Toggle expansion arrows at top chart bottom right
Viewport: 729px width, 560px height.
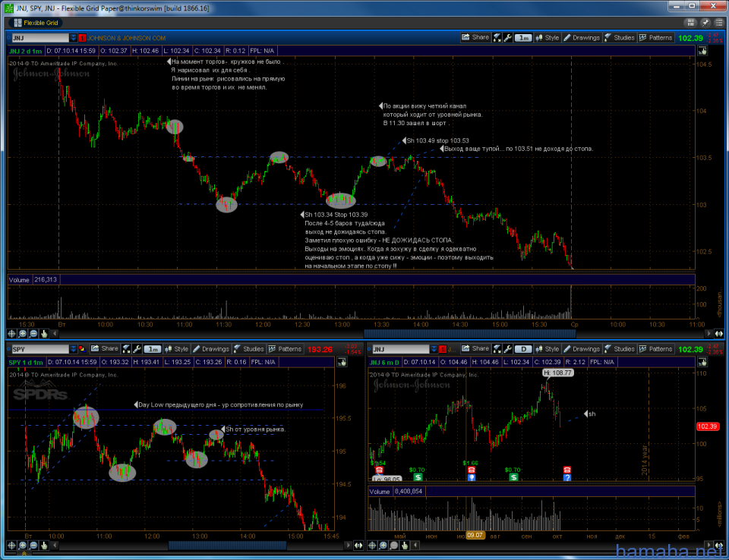coord(719,334)
